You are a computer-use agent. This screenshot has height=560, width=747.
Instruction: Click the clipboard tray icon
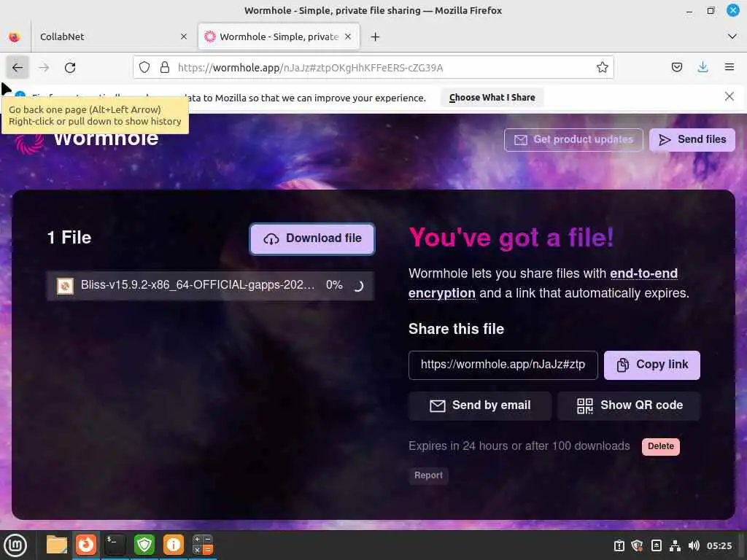pos(619,545)
